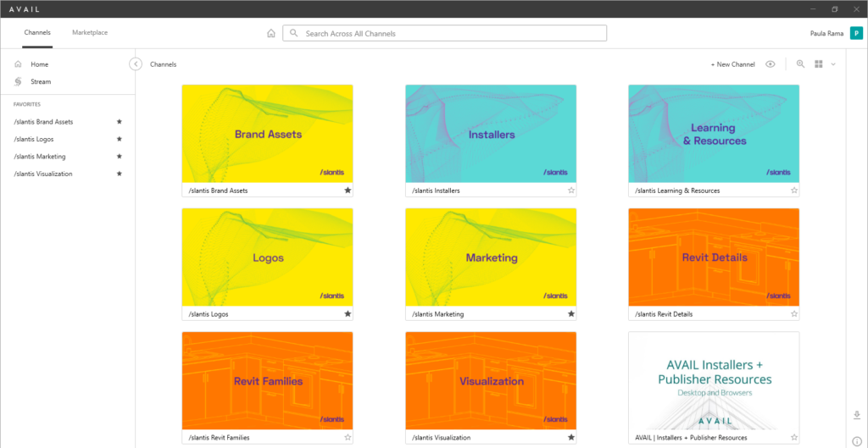This screenshot has height=448, width=868.
Task: Click the zoom magnifier icon in toolbar
Action: 800,64
